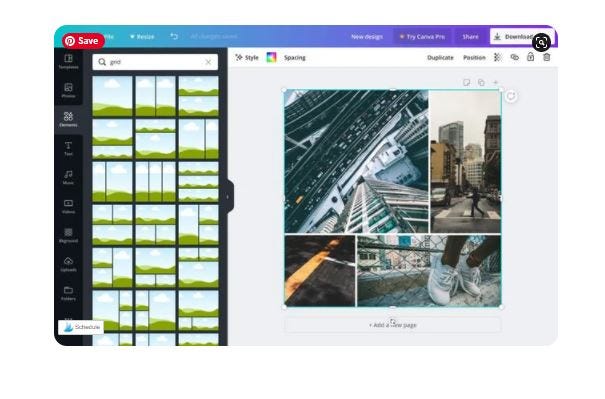Click the transparency checkerboard icon
Image resolution: width=605 pixels, height=399 pixels.
498,57
